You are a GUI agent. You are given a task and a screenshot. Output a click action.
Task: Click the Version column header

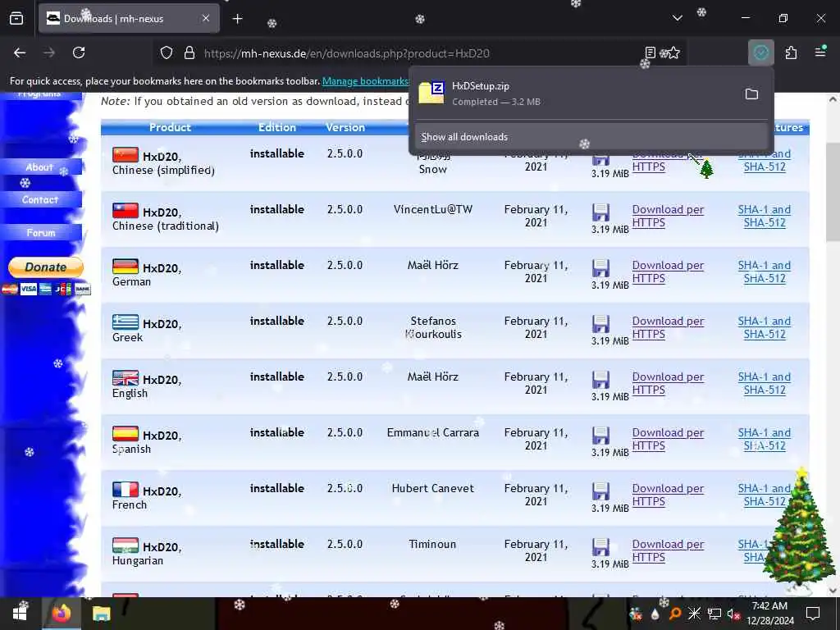coord(345,127)
